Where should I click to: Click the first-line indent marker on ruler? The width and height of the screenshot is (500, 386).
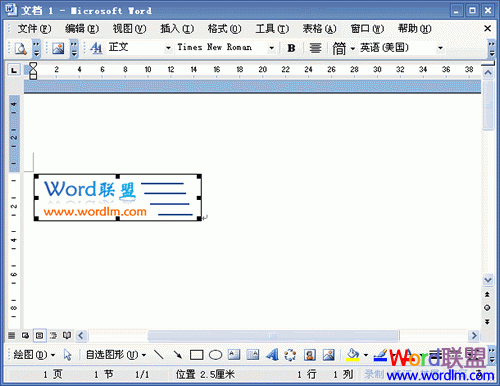(33, 66)
